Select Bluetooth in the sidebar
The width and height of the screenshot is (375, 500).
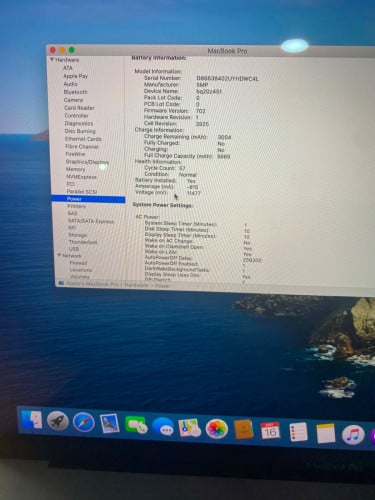pos(76,92)
